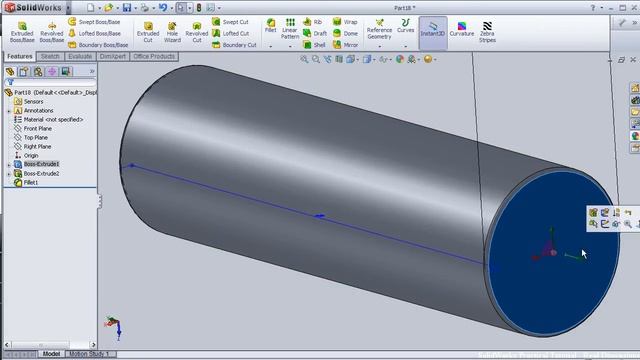Open the ConfigurationManager tab
Screen dimensions: 640x360
(x=38, y=72)
